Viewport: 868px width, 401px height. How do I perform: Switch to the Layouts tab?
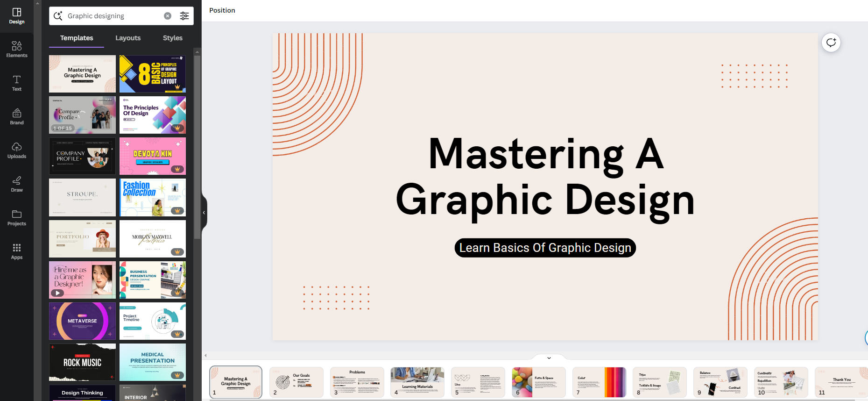[x=128, y=38]
